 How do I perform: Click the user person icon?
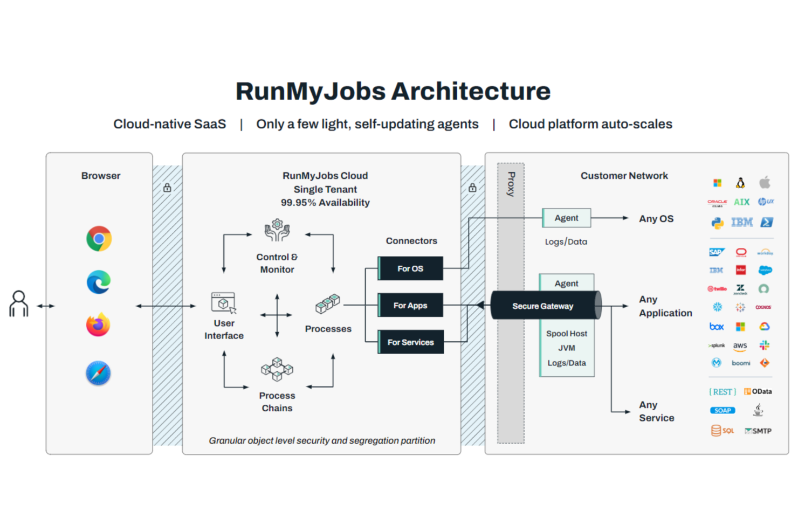[19, 304]
